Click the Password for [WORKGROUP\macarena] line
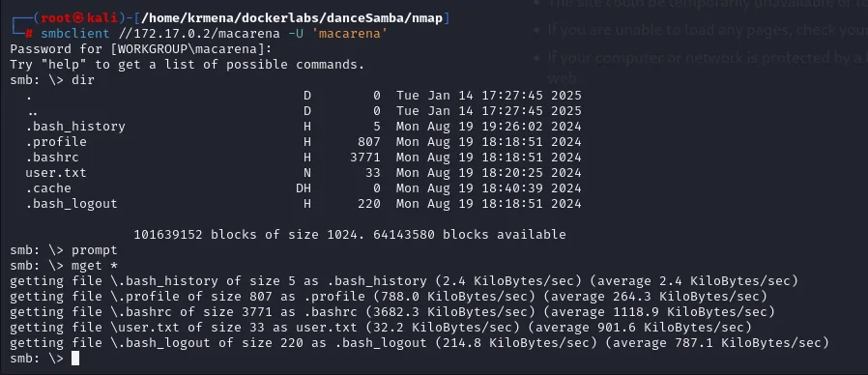Viewport: 868px width, 375px height. [141, 49]
